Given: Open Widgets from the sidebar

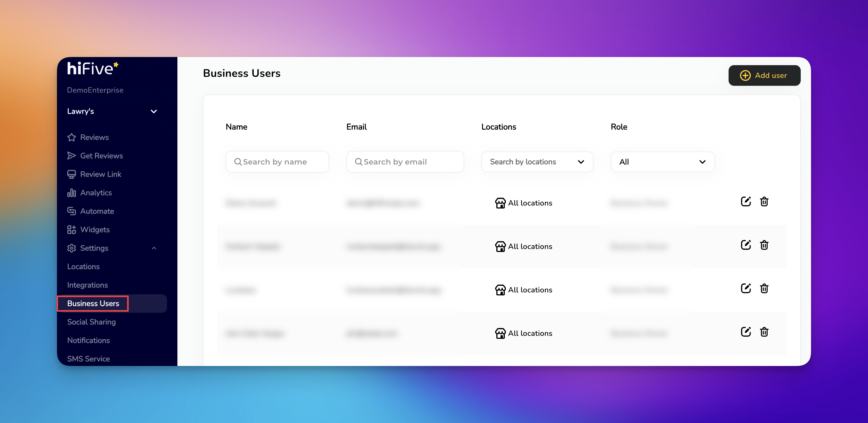Looking at the screenshot, I should click(95, 230).
